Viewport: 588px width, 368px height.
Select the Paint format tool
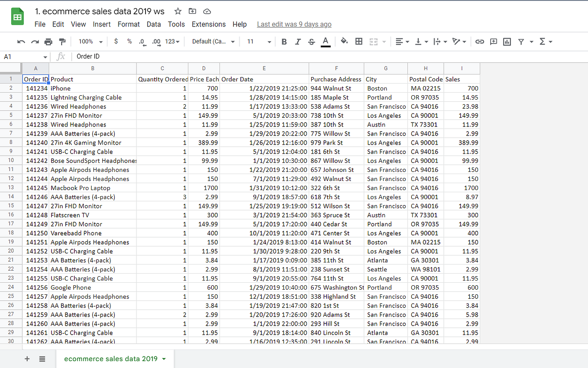tap(61, 41)
